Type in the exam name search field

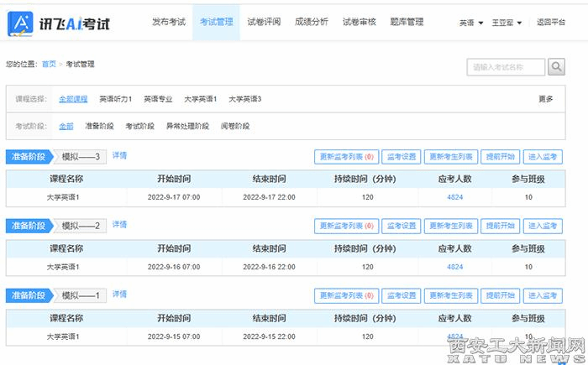click(x=506, y=66)
